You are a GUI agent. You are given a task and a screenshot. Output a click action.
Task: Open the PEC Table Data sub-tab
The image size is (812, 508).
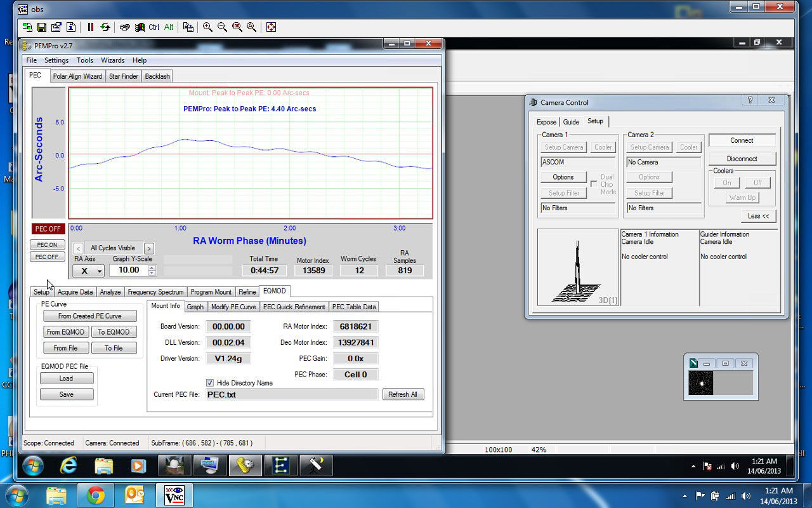point(354,307)
